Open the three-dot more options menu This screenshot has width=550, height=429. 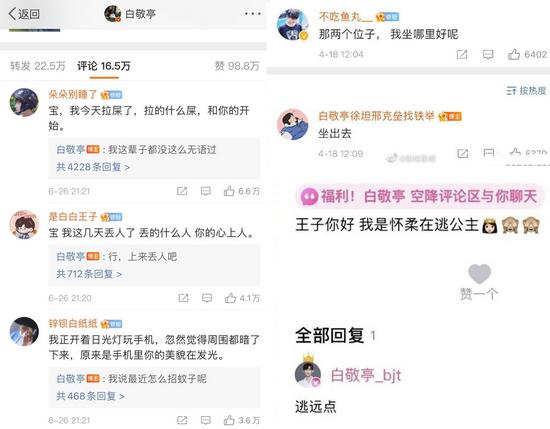coord(253,14)
